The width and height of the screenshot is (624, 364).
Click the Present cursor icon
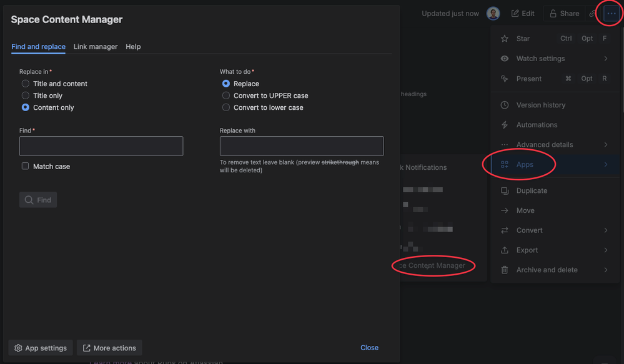pyautogui.click(x=505, y=79)
